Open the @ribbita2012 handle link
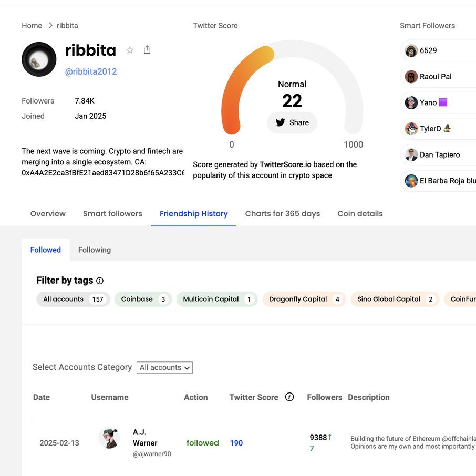476x476 pixels. (91, 71)
